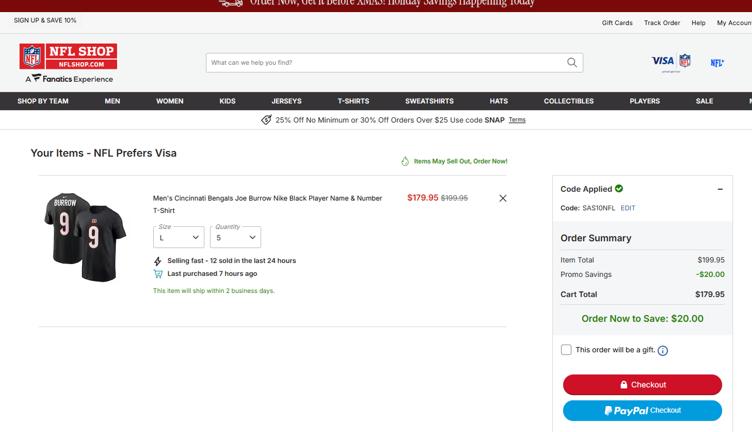Open Joe Burrow T-Shirt thumbnail
752x432 pixels.
[x=85, y=237]
